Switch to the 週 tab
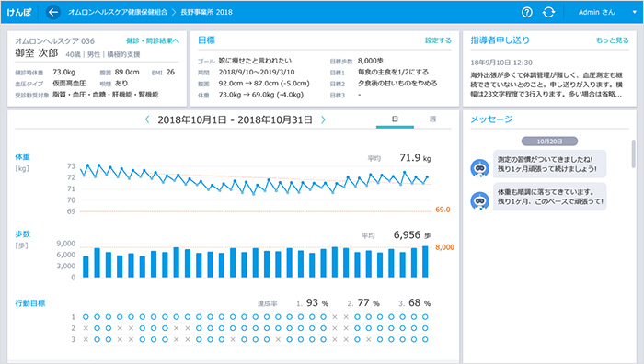This screenshot has width=644, height=364. click(432, 119)
